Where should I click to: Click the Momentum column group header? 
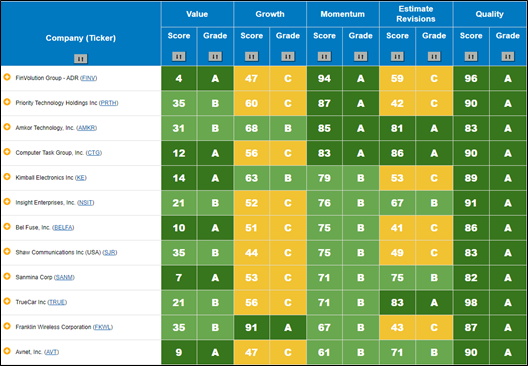tap(343, 14)
